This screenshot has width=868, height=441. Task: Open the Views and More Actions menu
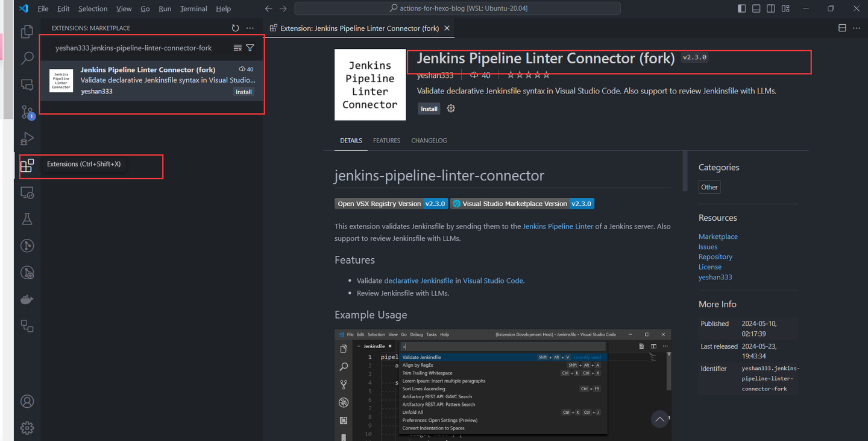[250, 28]
